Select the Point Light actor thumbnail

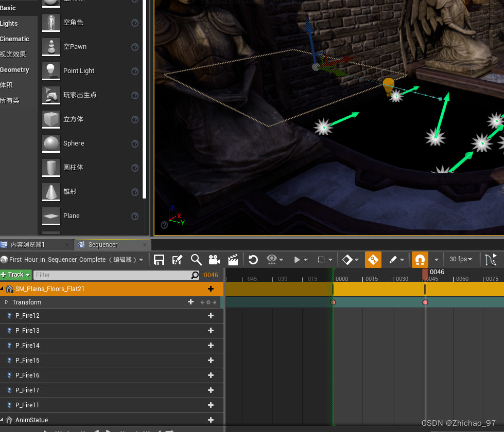tap(51, 71)
